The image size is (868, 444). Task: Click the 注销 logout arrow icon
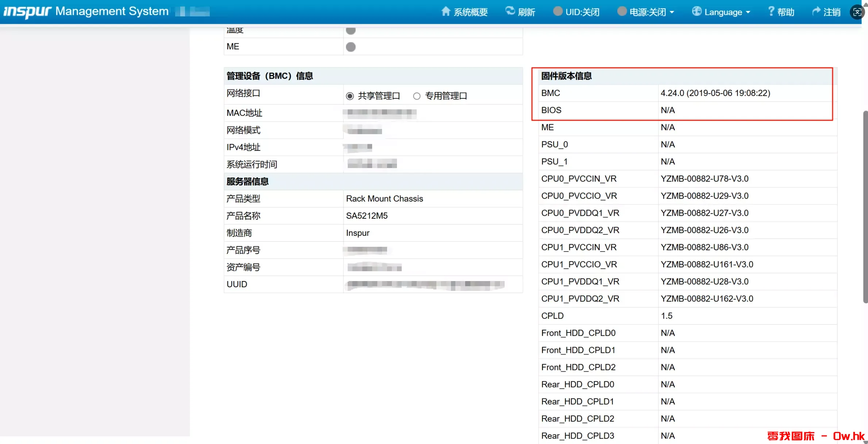(816, 11)
